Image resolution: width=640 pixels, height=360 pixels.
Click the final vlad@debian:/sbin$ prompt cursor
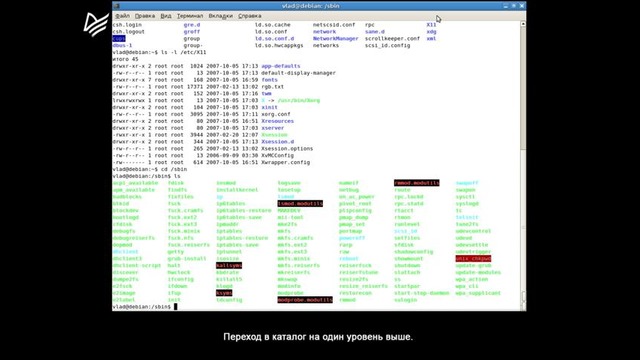coord(176,307)
